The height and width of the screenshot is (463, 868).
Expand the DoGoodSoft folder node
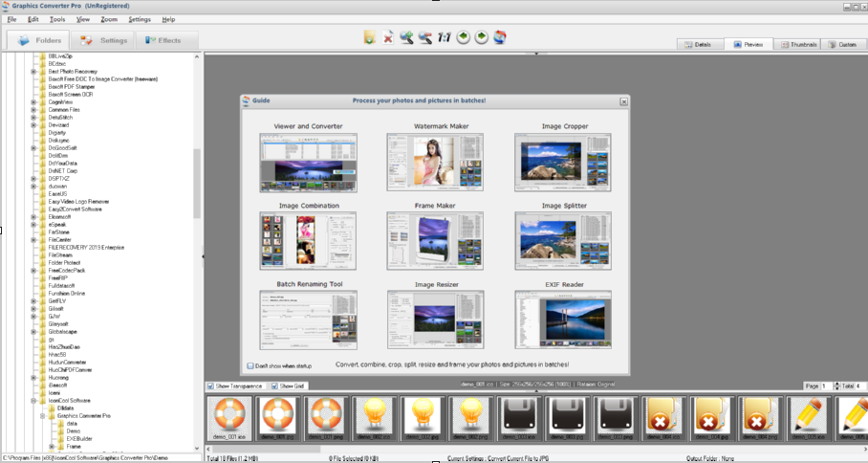coord(33,148)
